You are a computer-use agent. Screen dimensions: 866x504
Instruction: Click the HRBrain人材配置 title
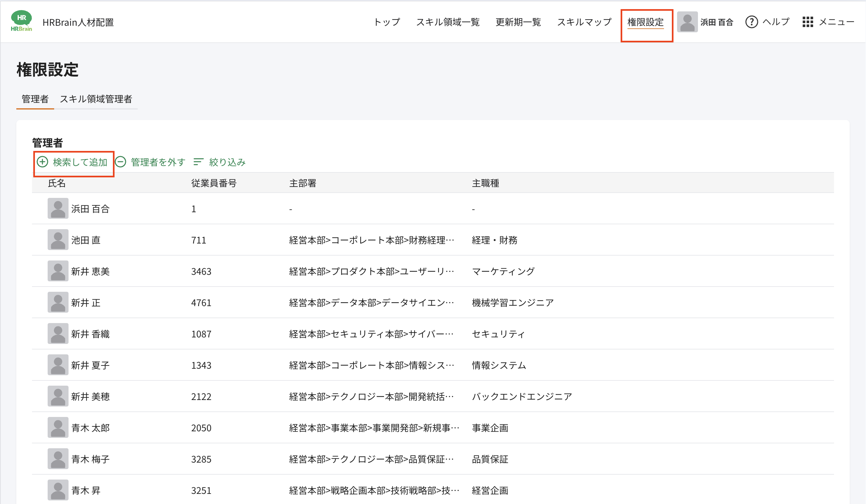[x=78, y=22]
